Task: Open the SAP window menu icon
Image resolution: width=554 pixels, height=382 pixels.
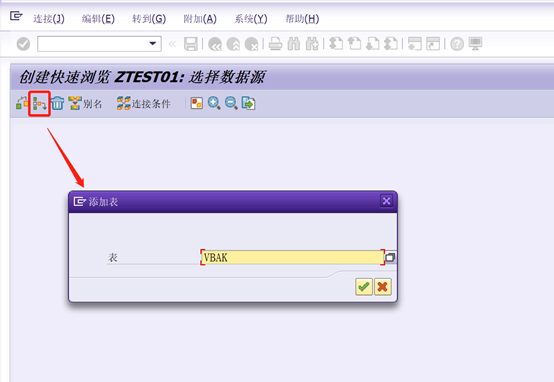Action: coord(16,16)
